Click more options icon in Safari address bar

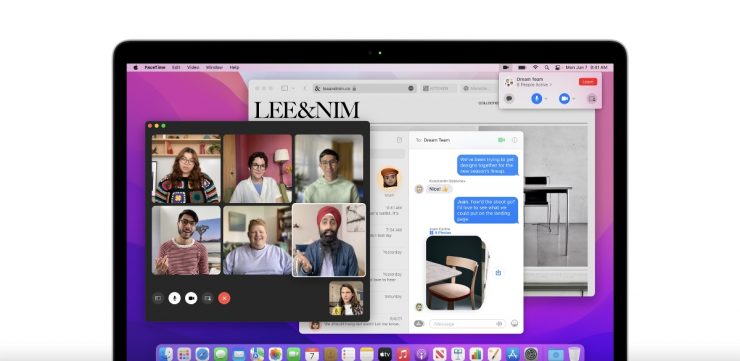(411, 88)
